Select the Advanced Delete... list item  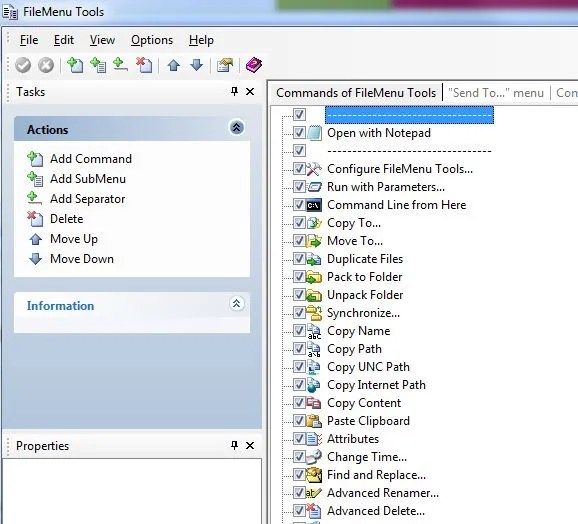coord(376,511)
